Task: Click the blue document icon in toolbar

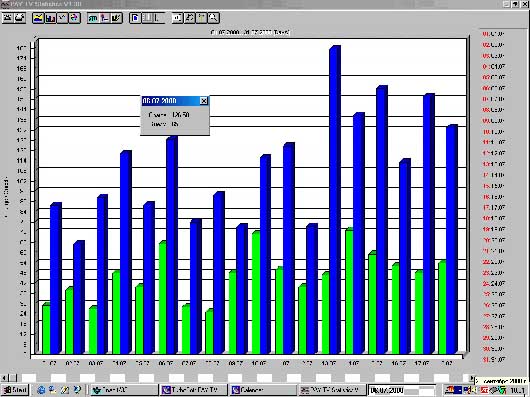Action: (135, 18)
